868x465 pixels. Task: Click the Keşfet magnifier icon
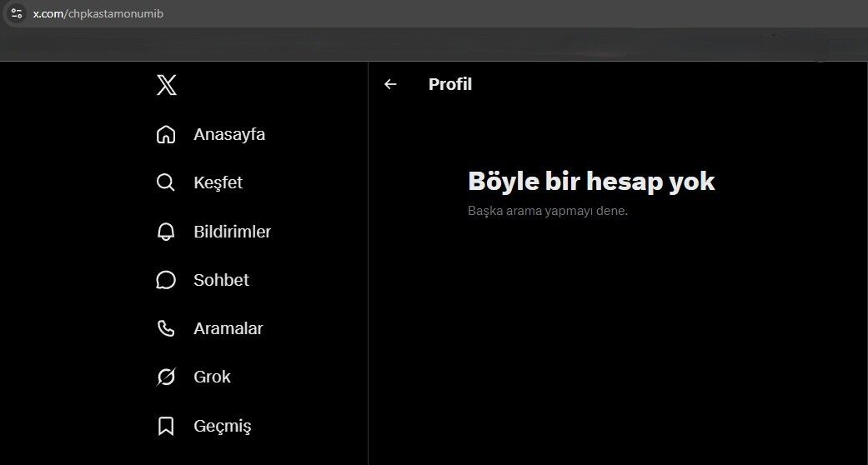tap(166, 182)
